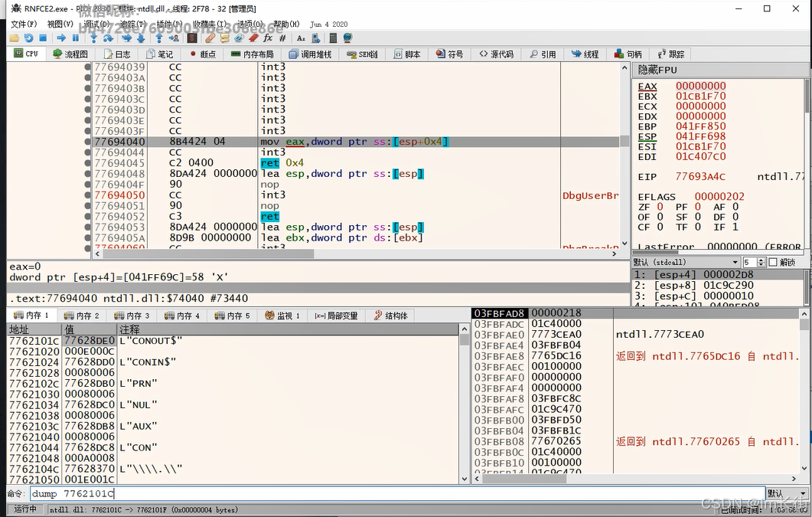Switch to the 结构体 struct tab
Image resolution: width=812 pixels, height=517 pixels.
click(x=391, y=316)
